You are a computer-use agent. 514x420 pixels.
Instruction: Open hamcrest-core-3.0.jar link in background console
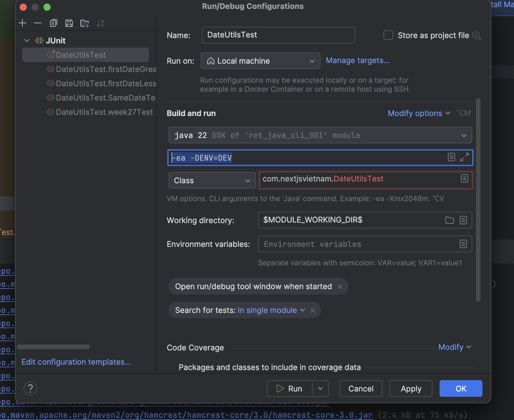(x=186, y=415)
